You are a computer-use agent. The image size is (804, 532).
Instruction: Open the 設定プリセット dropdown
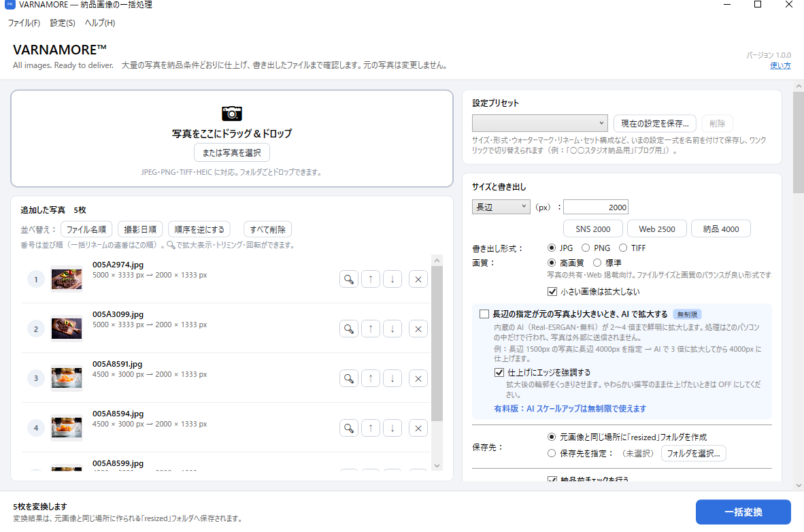540,123
